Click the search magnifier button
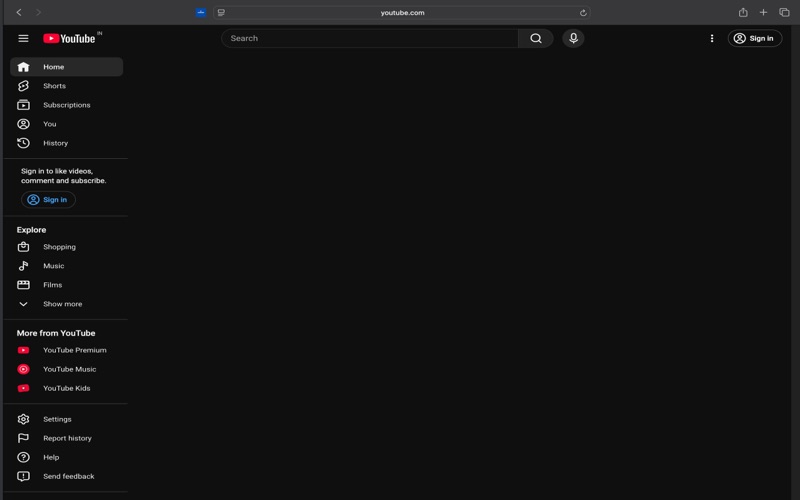The width and height of the screenshot is (800, 500). (536, 38)
